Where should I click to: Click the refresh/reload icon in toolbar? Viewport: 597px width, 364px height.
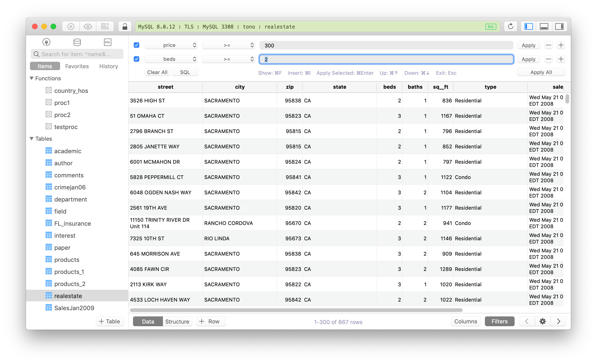point(510,26)
